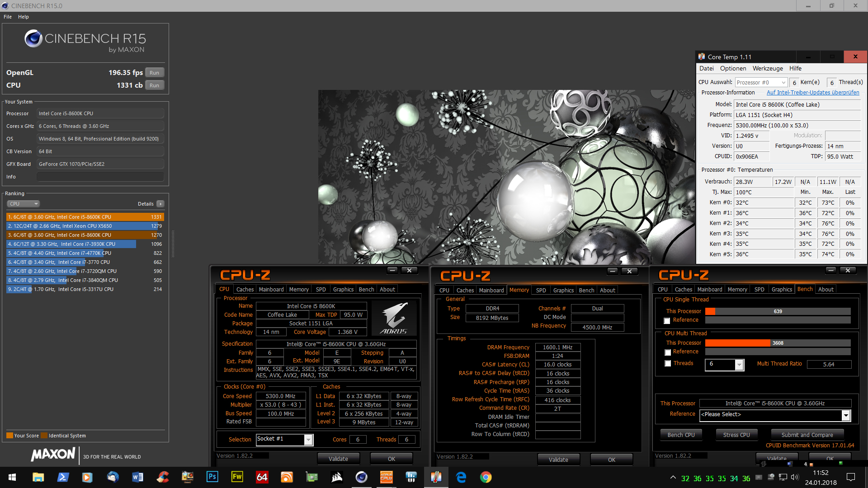
Task: Open the Hilfe menu in Core Temp
Action: click(796, 68)
